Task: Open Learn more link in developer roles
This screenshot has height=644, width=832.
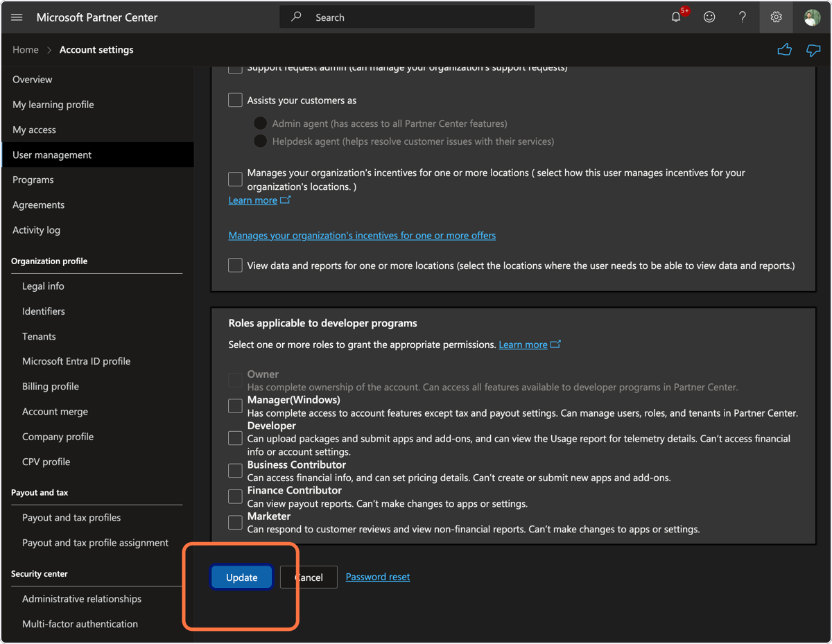Action: point(523,344)
